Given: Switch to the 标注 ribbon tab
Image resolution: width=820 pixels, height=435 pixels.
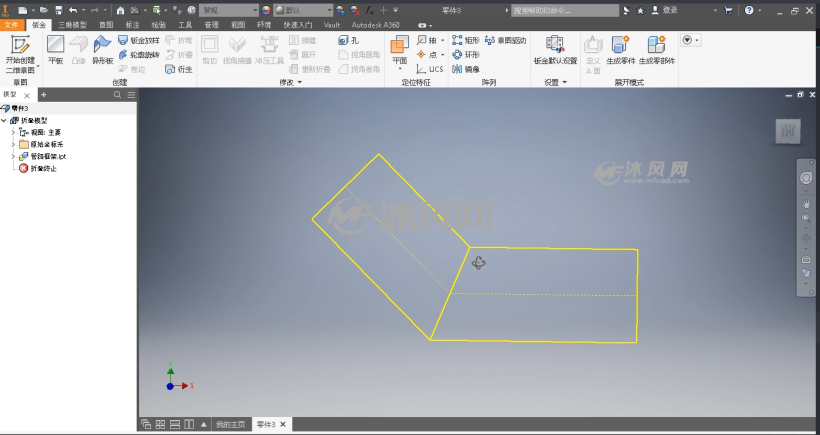Looking at the screenshot, I should (x=132, y=25).
